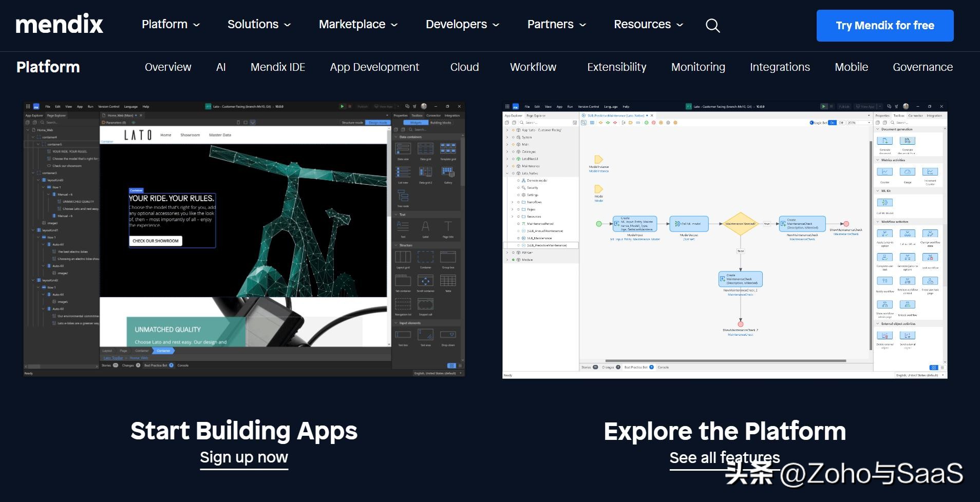Open the Mendix IDE tab in Platform subnav

[277, 67]
